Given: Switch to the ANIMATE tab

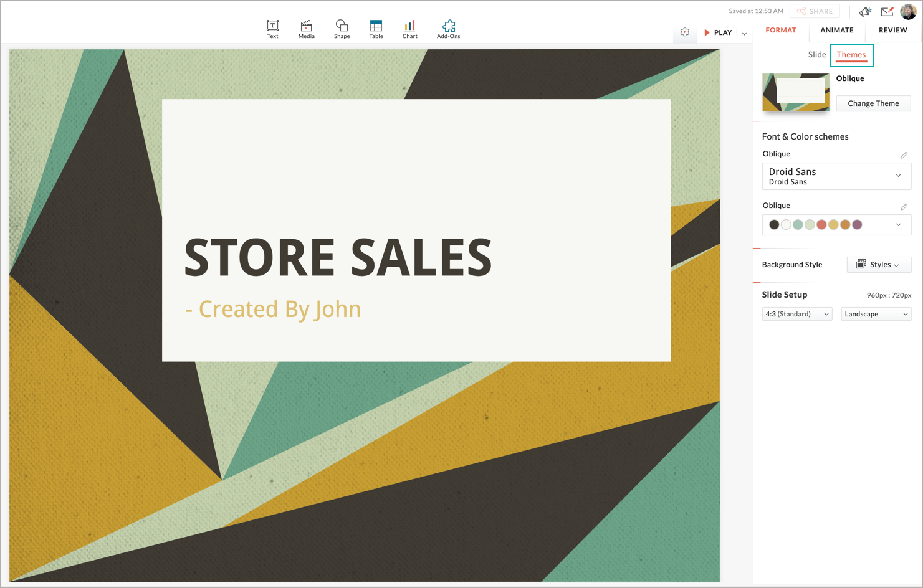Looking at the screenshot, I should click(836, 30).
